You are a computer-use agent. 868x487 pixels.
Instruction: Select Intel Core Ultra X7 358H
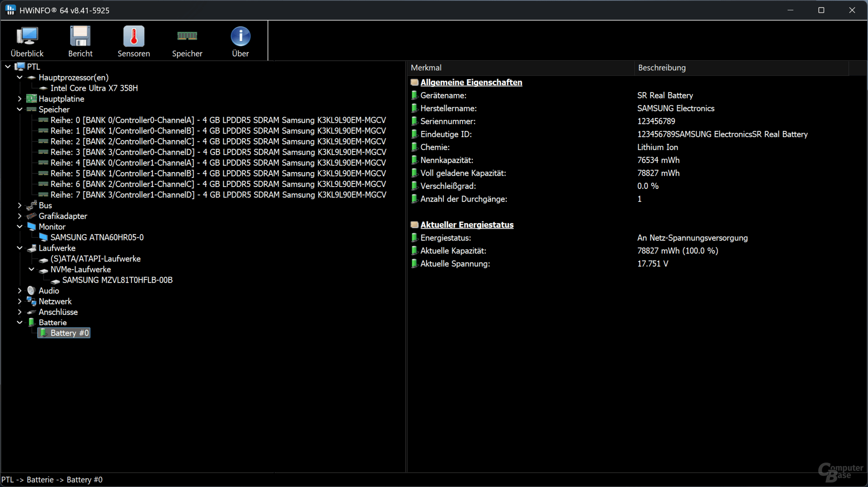94,88
